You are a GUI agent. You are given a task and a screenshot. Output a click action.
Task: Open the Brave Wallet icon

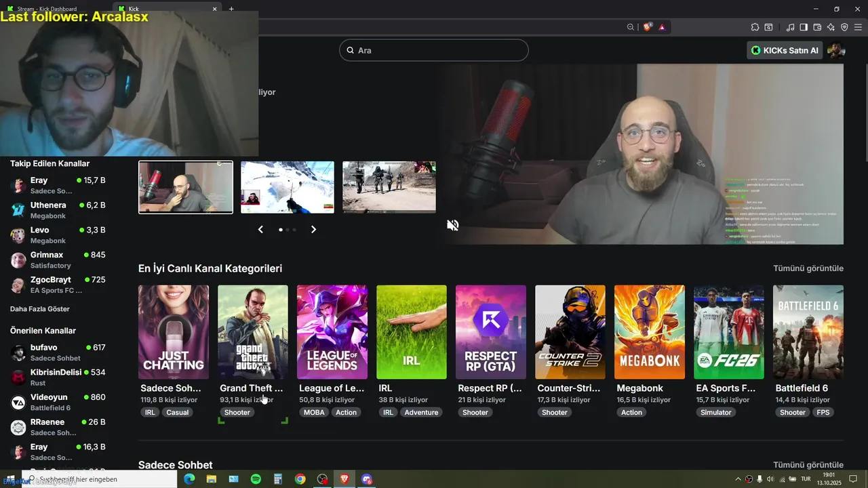point(817,27)
